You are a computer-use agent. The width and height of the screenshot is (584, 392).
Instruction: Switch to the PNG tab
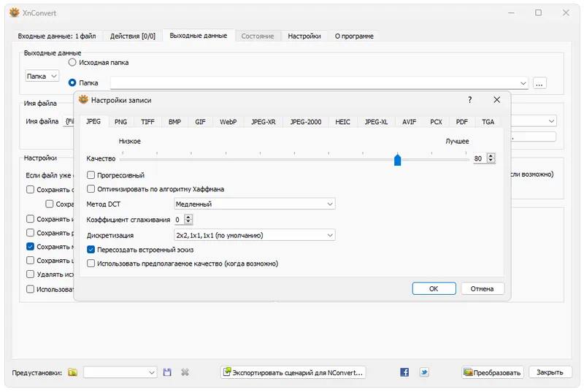coord(120,122)
